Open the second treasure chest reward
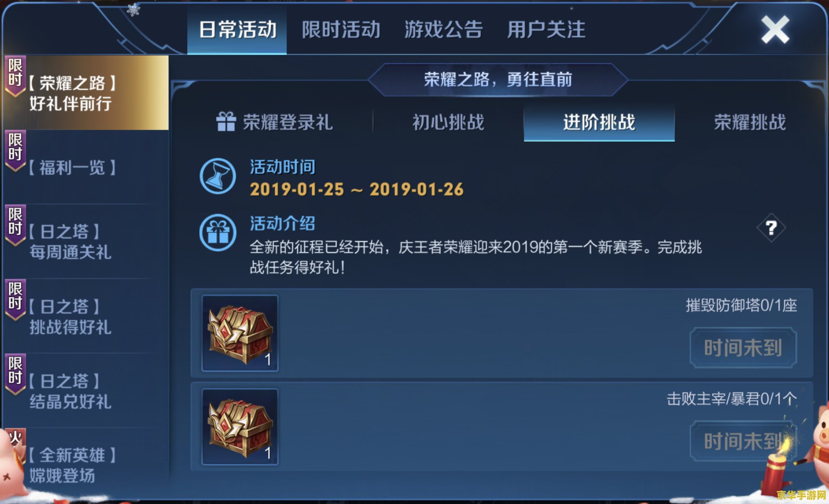 coord(240,427)
